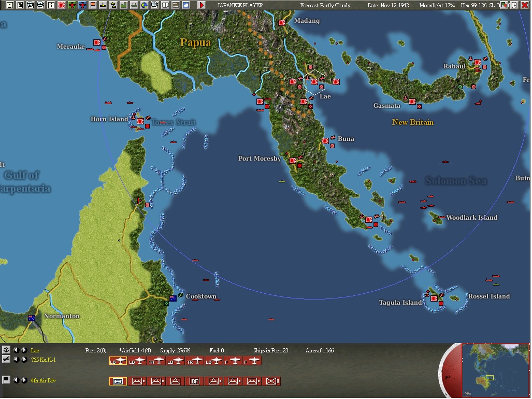532x399 pixels.
Task: Select the Japanese base at Rabaul
Action: click(478, 62)
